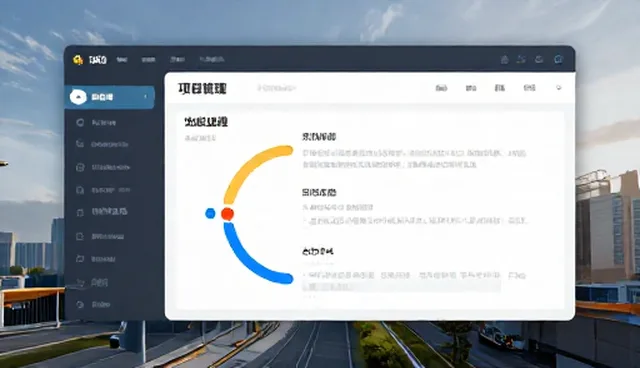This screenshot has height=368, width=640.
Task: Click the icon of the last sidebar item
Action: click(80, 304)
